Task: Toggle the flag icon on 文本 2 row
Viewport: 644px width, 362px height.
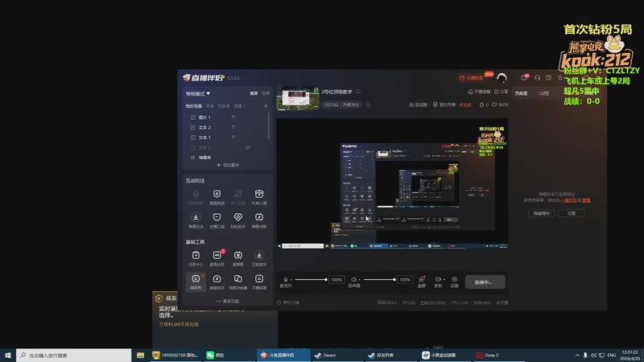Action: pos(233,127)
